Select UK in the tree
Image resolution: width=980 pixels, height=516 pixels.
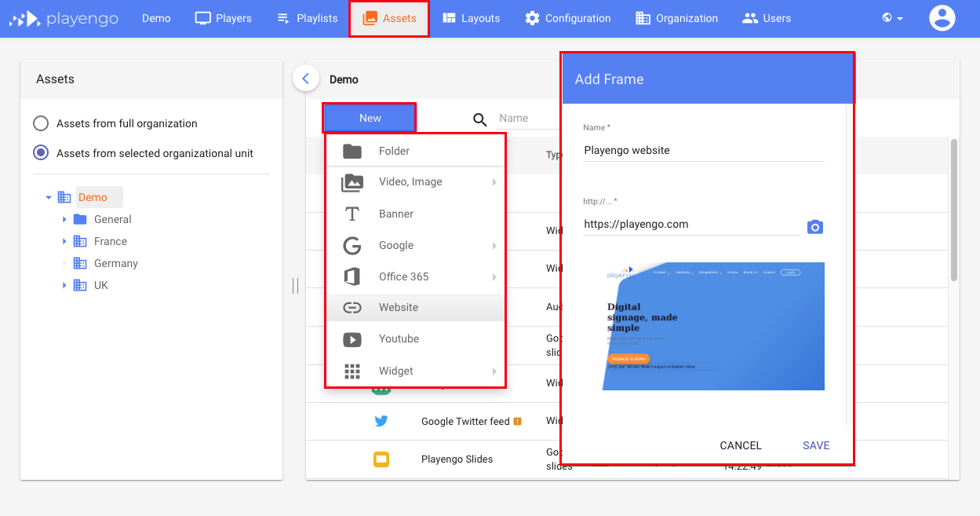click(101, 285)
